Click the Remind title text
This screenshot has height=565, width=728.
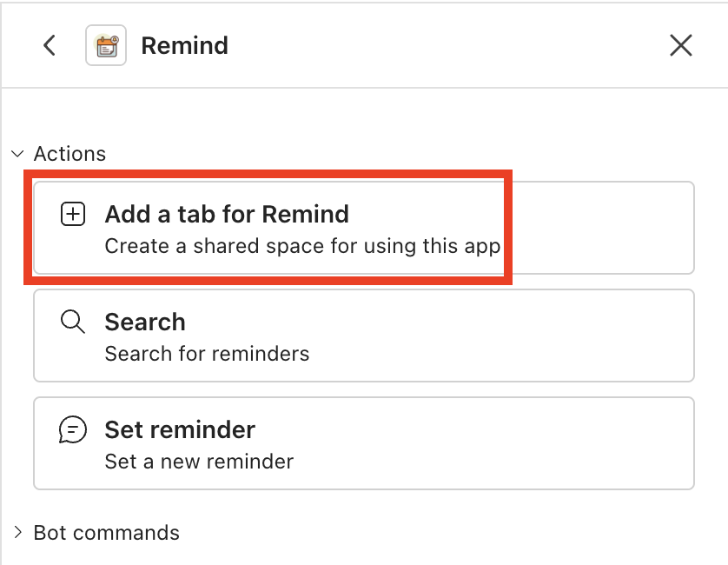click(x=184, y=45)
